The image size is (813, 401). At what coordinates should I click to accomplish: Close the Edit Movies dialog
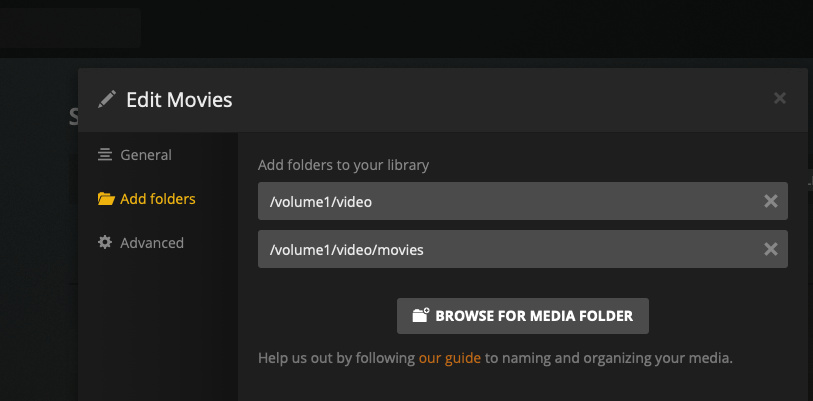click(x=780, y=98)
